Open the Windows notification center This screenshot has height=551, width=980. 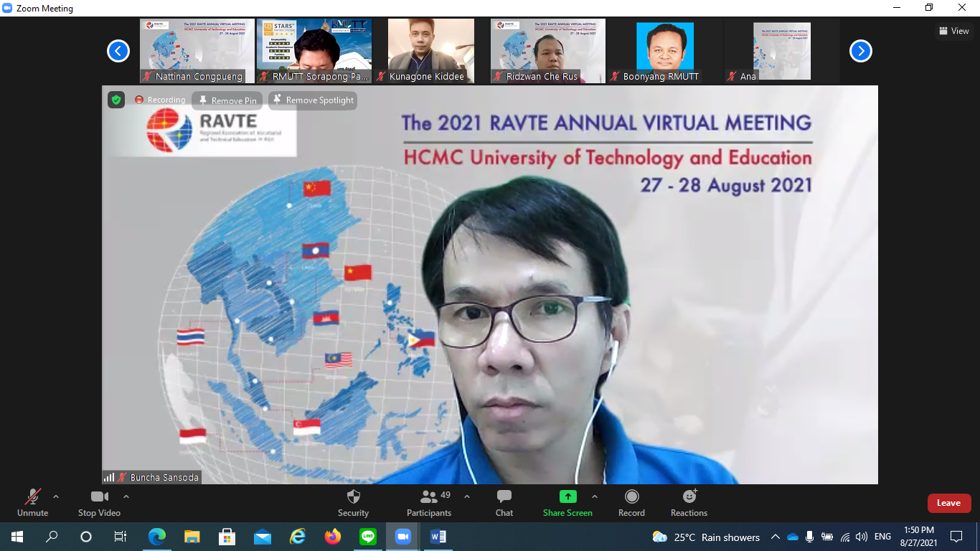click(956, 537)
